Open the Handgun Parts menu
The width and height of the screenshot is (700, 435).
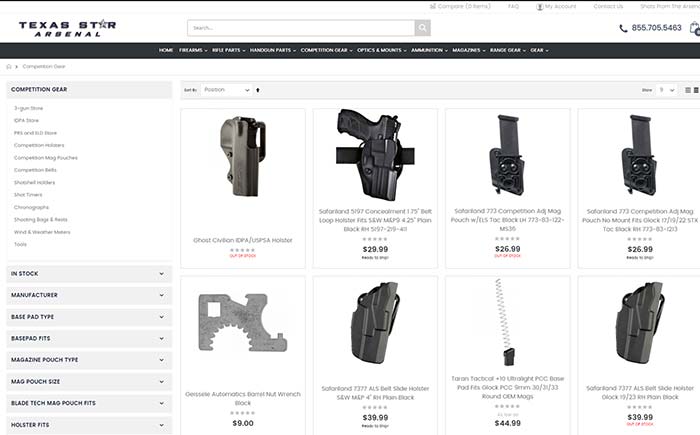[273, 50]
